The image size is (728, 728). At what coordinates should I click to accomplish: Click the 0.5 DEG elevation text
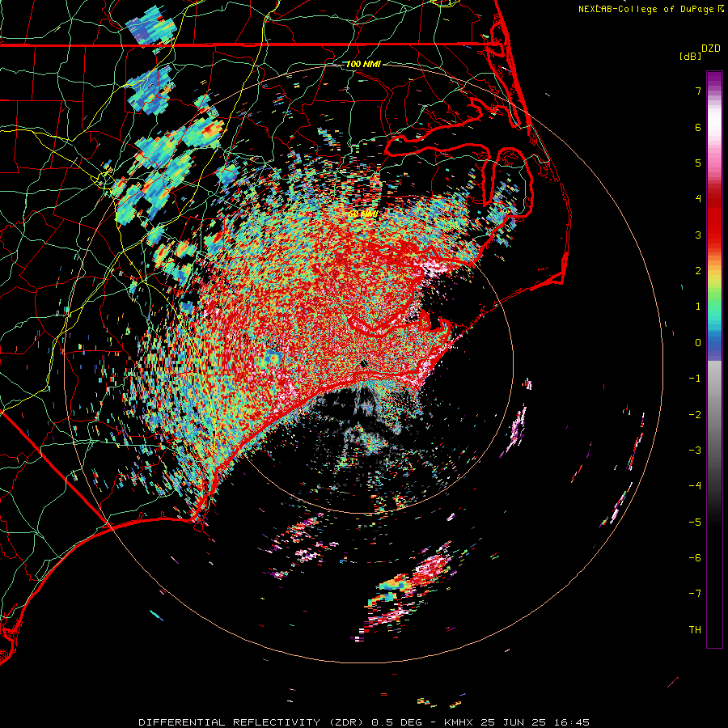point(397,722)
